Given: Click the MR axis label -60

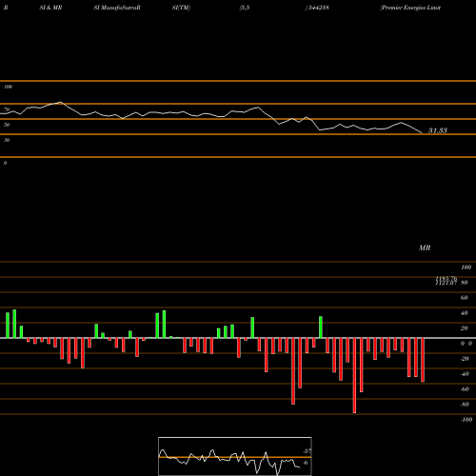Looking at the screenshot, I should pyautogui.click(x=465, y=389).
